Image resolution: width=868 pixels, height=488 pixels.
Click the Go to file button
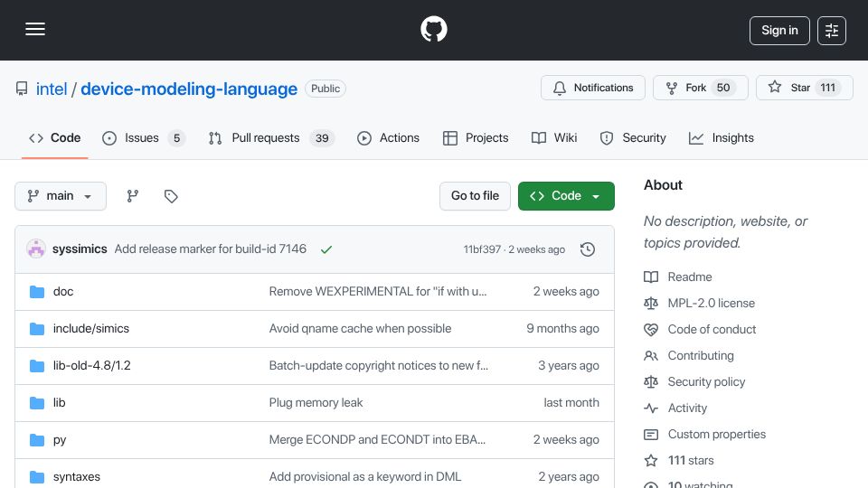(x=475, y=196)
